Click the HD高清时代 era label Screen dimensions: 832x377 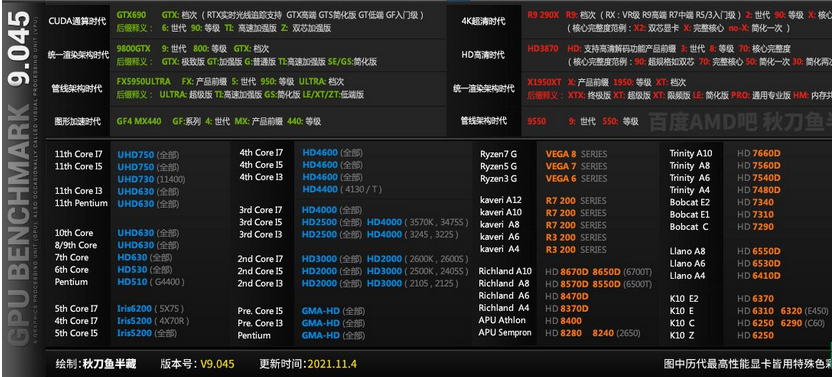coord(483,55)
